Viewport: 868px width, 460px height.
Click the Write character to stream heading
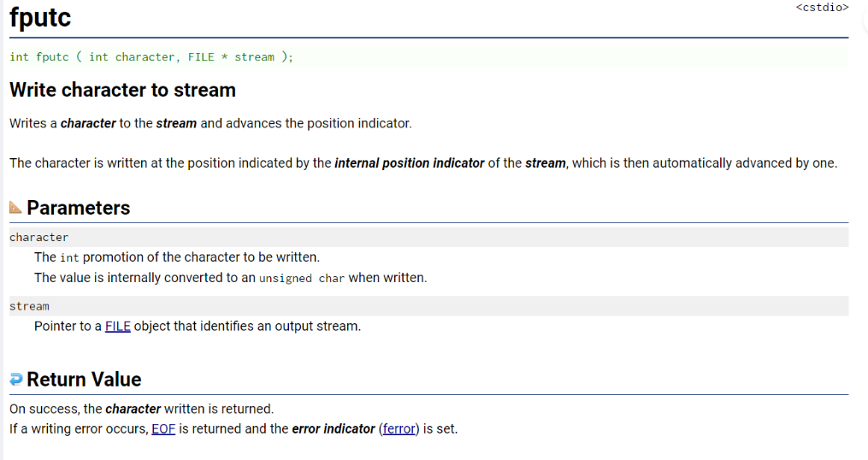(122, 90)
